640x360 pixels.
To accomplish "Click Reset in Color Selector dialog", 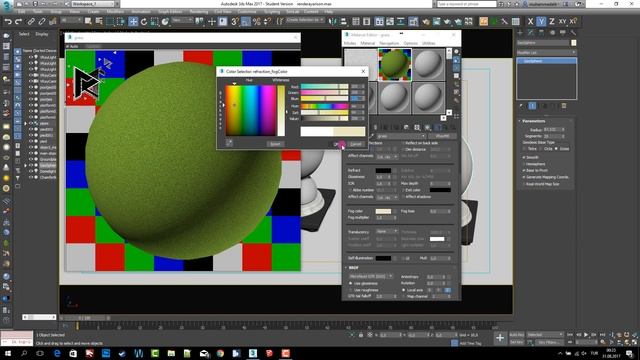I will (275, 144).
